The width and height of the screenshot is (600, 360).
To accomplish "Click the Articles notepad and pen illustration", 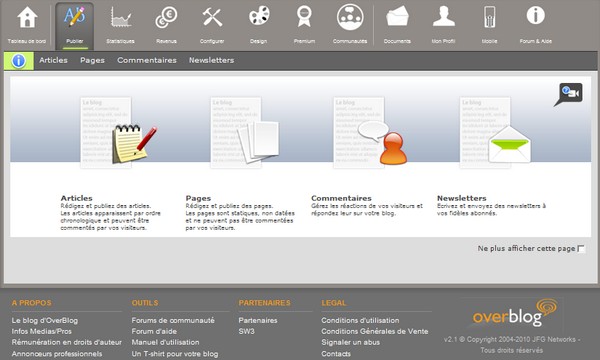I will (134, 144).
